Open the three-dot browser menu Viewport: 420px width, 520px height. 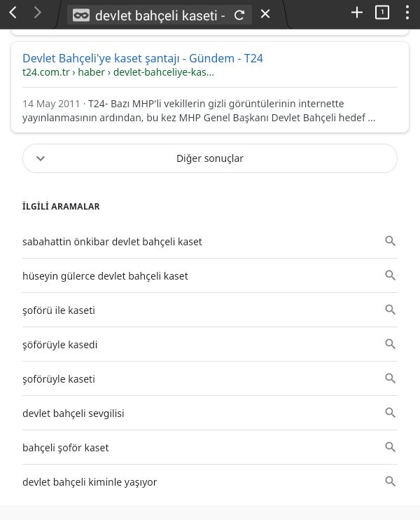[407, 13]
